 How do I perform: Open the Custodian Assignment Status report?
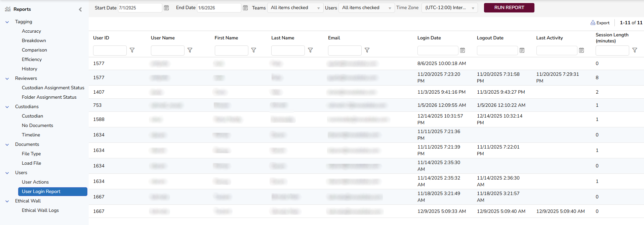coord(53,88)
